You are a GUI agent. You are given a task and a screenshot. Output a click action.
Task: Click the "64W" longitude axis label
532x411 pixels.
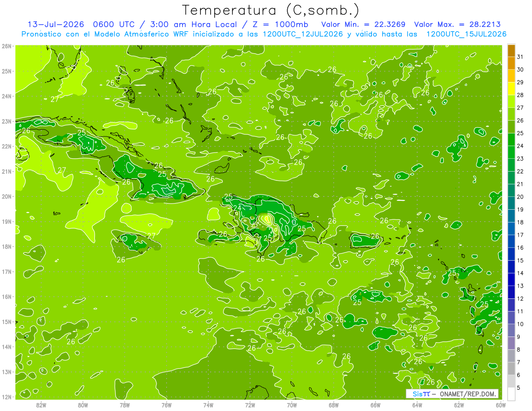click(x=417, y=405)
